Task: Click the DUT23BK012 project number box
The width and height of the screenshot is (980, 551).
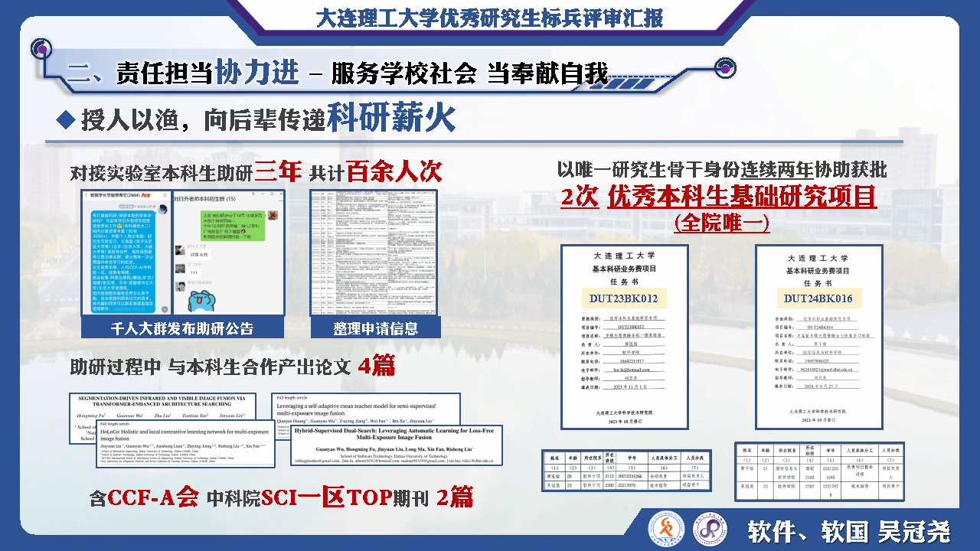Action: click(624, 298)
